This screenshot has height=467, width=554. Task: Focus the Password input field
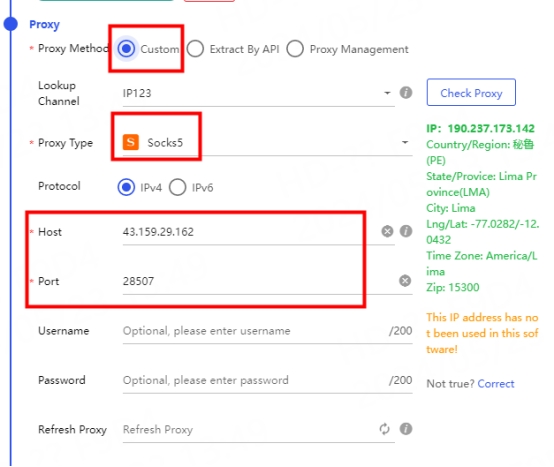(267, 380)
